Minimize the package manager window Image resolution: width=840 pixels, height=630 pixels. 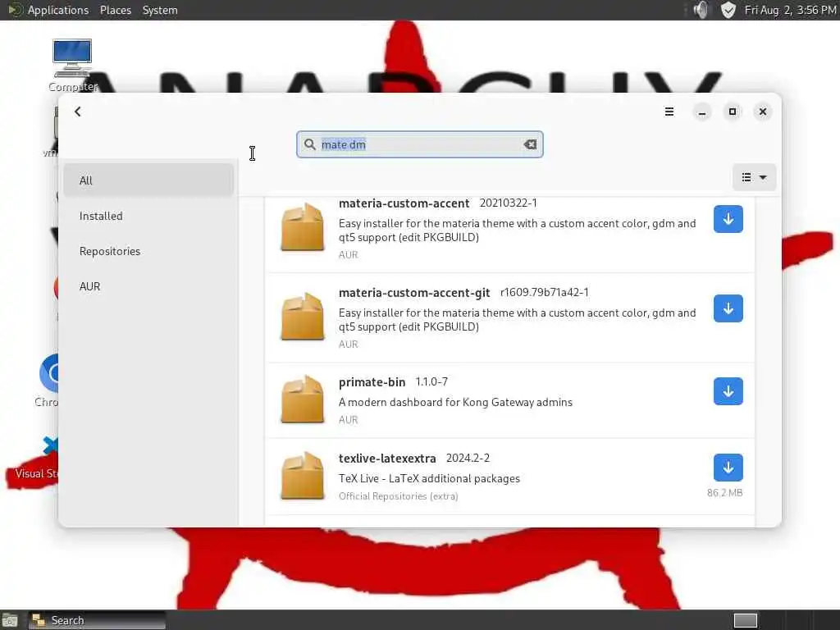tap(702, 112)
